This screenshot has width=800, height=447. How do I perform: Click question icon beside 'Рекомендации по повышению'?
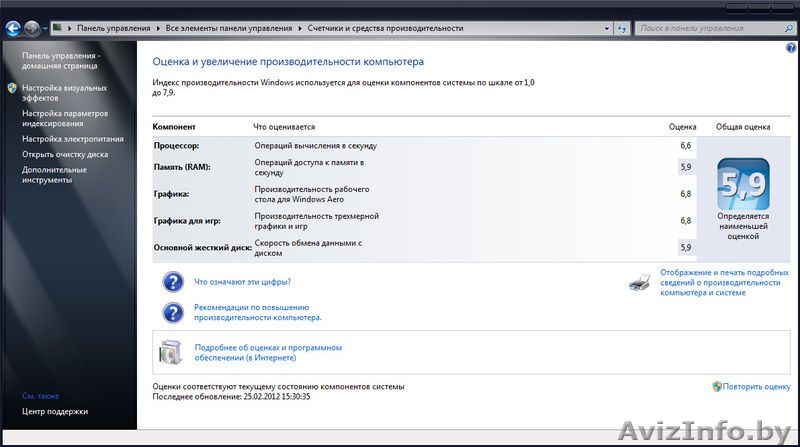coord(172,312)
